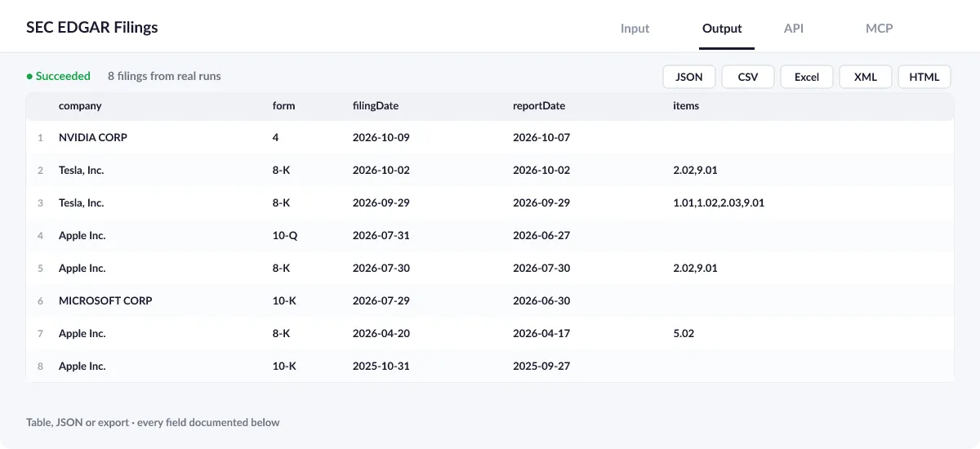The width and height of the screenshot is (980, 449).
Task: Open the API tab
Action: click(x=794, y=28)
